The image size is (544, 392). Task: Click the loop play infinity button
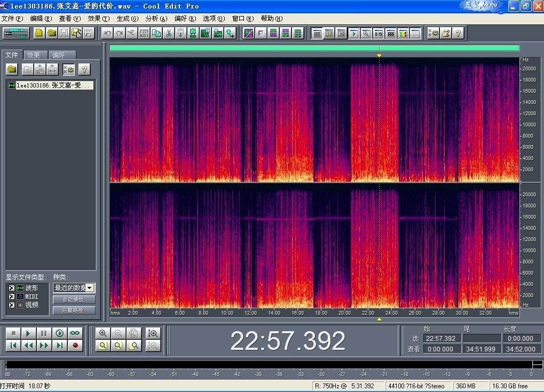click(x=75, y=333)
